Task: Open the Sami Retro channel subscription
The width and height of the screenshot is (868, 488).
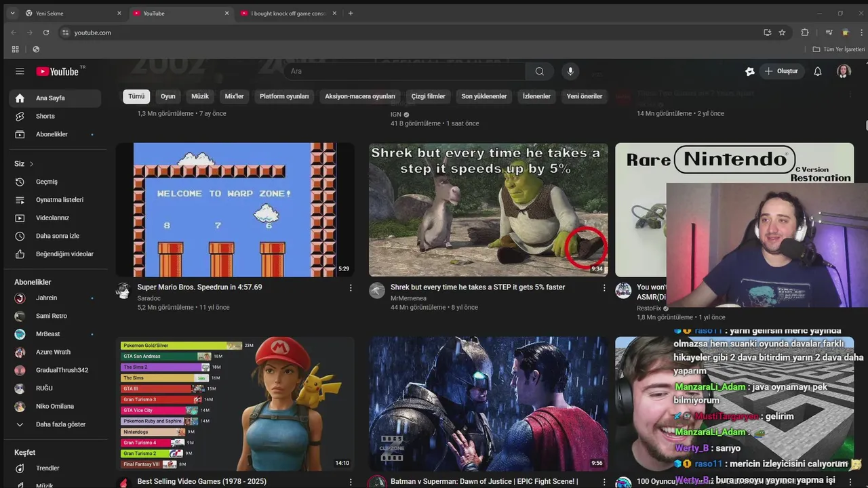Action: pyautogui.click(x=55, y=316)
